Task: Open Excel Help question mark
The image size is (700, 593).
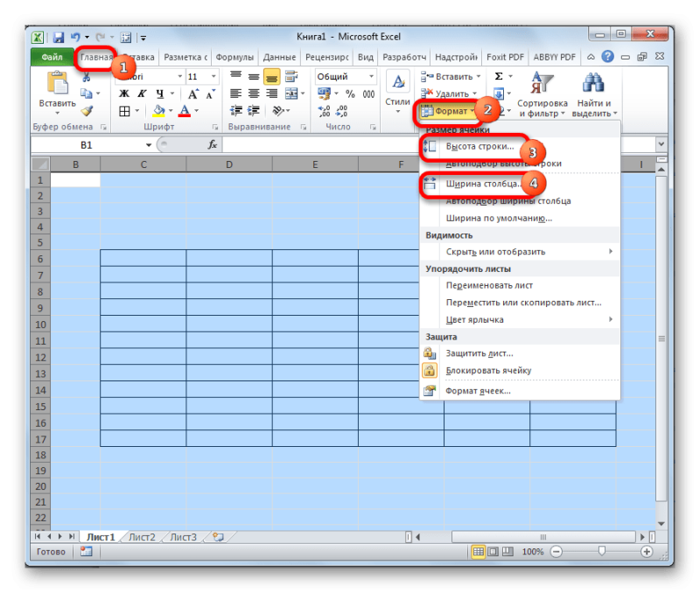Action: 607,57
